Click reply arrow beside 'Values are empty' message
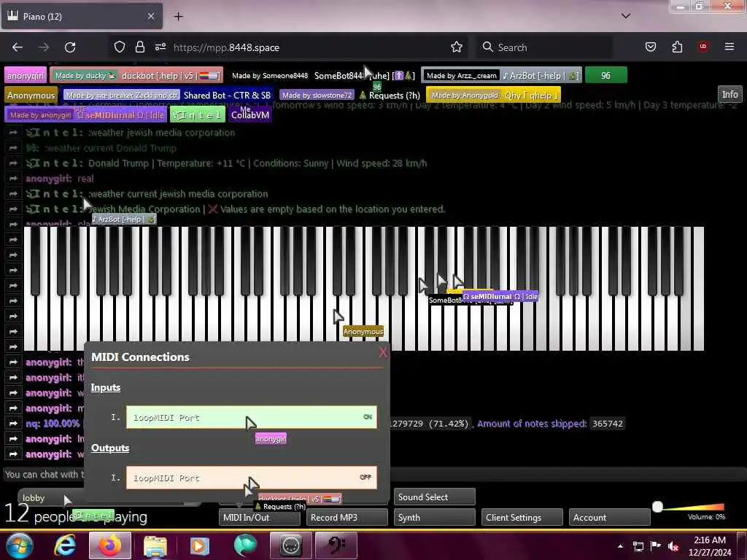Screen dimensions: 747x560 [13, 209]
